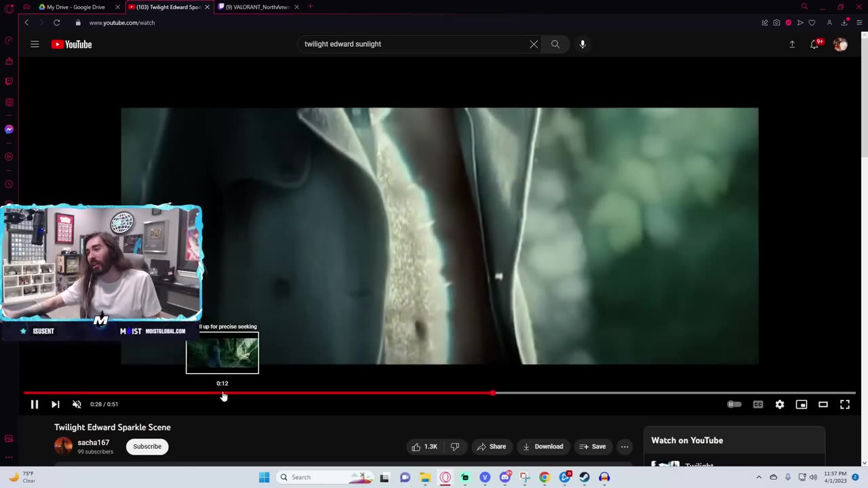This screenshot has height=488, width=868.
Task: Unmute the video player volume
Action: (x=77, y=405)
